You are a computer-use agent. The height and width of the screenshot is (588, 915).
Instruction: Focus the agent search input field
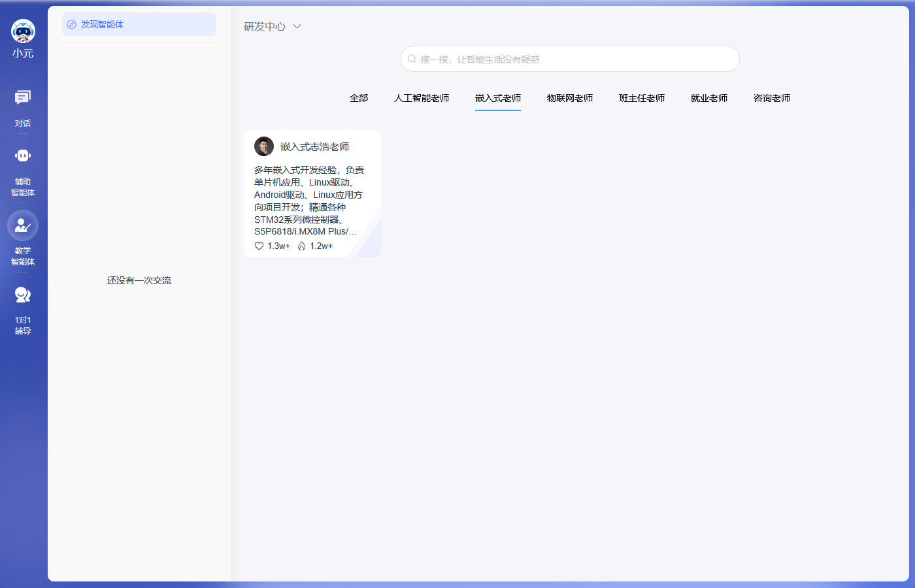[x=575, y=59]
